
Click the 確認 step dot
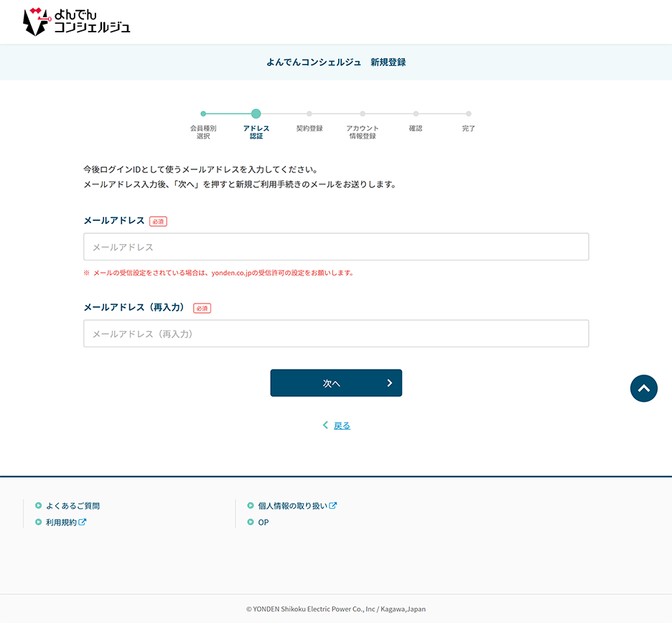416,113
